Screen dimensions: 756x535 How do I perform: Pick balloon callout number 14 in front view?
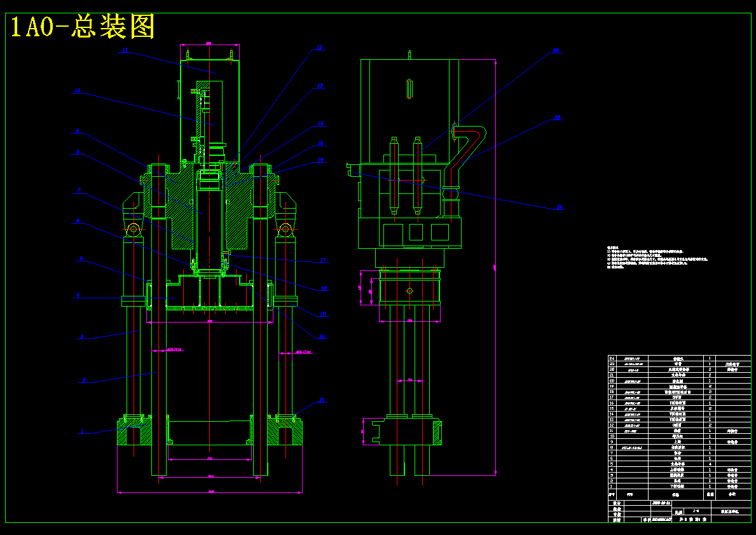pos(320,123)
